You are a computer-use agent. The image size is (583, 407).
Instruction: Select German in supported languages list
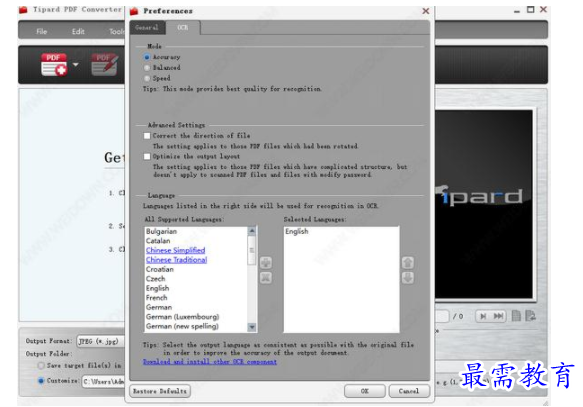159,307
